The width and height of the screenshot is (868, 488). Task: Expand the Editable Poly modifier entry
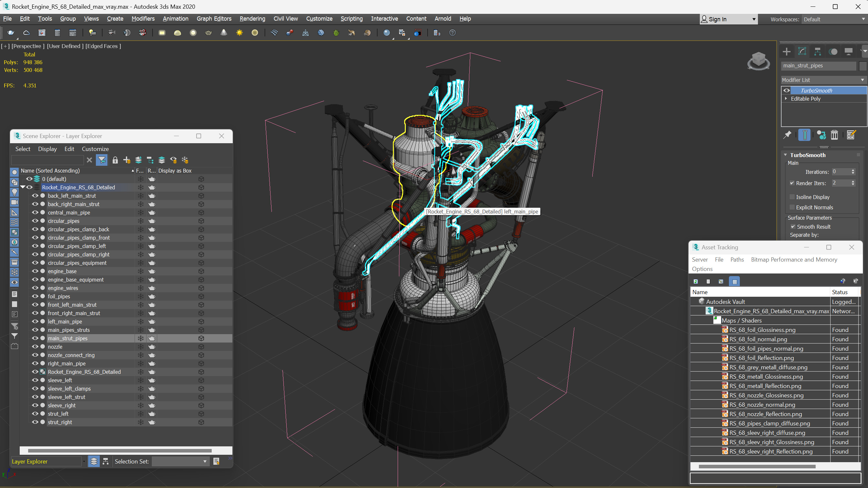coord(786,99)
